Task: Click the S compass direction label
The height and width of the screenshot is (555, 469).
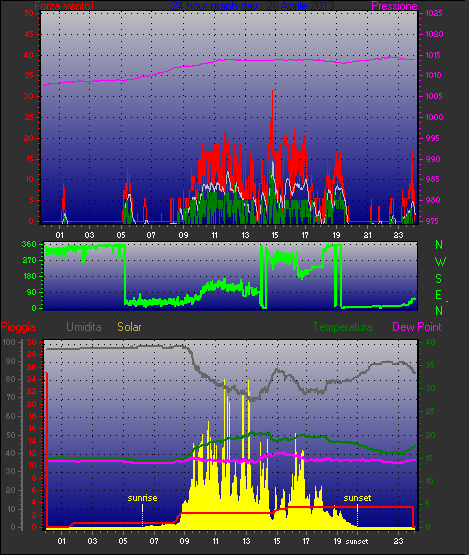Action: pos(439,279)
